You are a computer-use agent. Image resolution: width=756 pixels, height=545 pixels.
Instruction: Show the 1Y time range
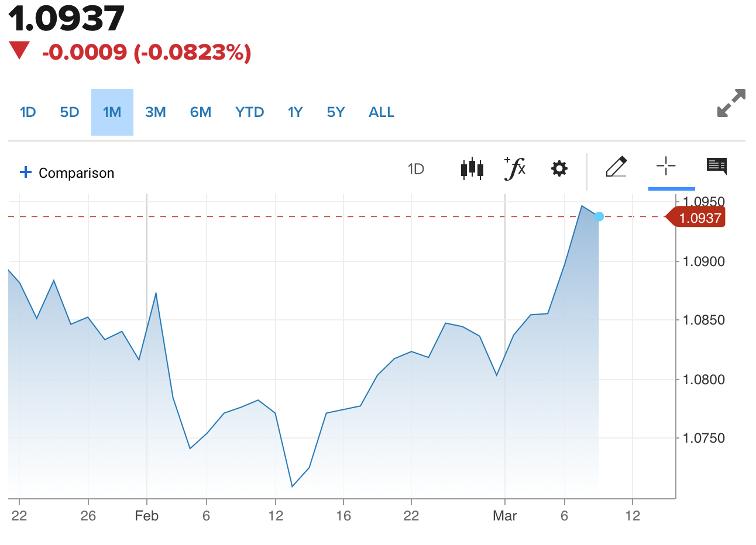(295, 112)
